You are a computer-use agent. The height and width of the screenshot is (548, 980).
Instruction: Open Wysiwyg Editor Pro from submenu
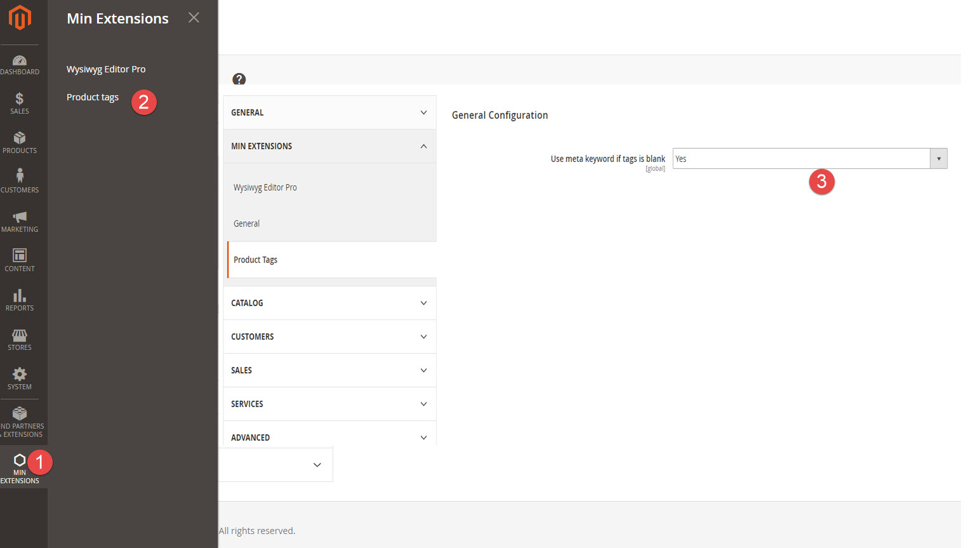click(x=106, y=69)
